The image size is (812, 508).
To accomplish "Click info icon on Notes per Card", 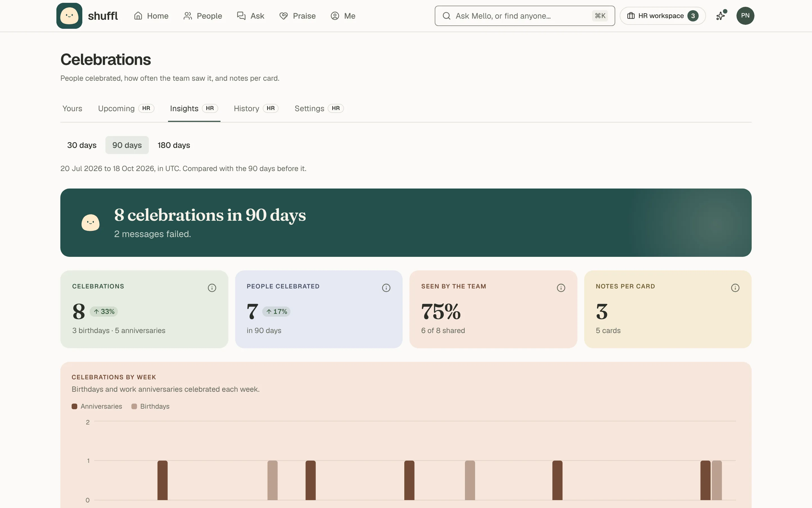I will pyautogui.click(x=735, y=288).
